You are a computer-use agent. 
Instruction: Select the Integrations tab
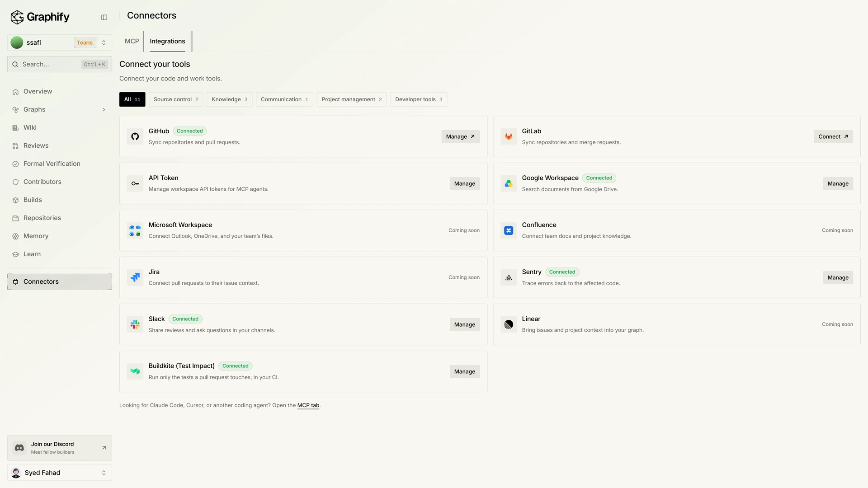coord(167,41)
